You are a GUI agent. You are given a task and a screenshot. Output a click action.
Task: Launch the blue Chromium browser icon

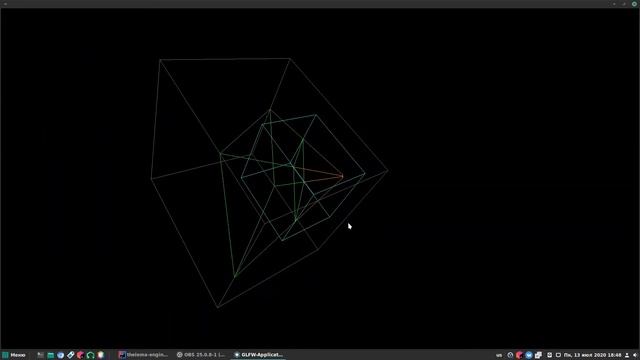(x=60, y=355)
